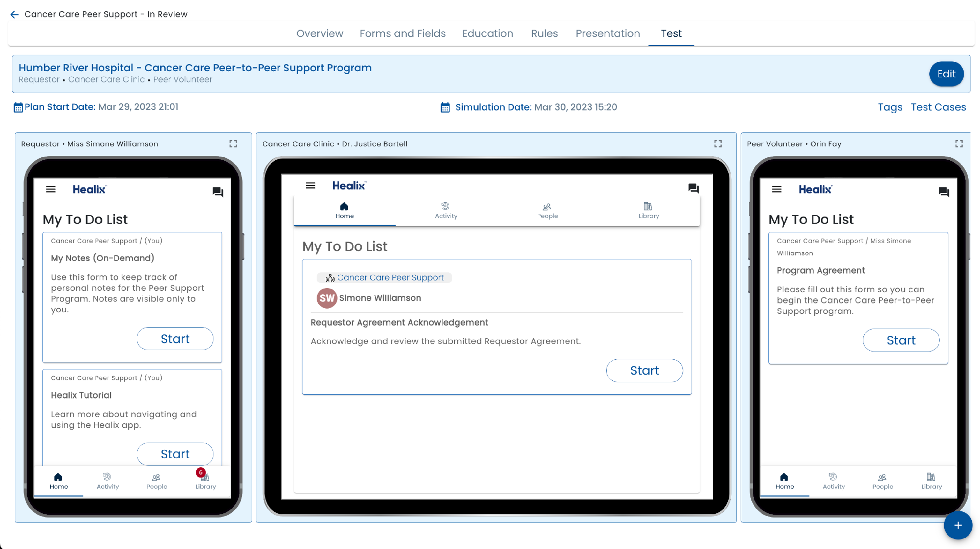Screen dimensions: 980x549
Task: Click Healix logo on Clinic tablet
Action: tap(349, 186)
